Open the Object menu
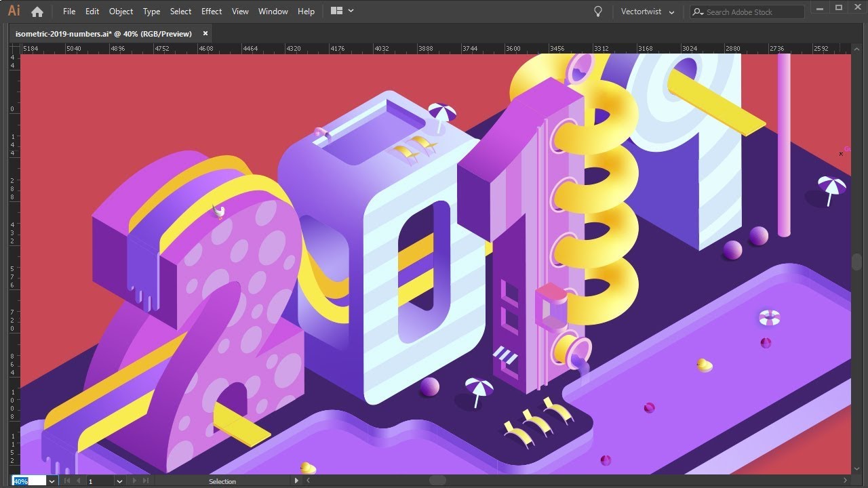This screenshot has width=868, height=488. pyautogui.click(x=121, y=12)
